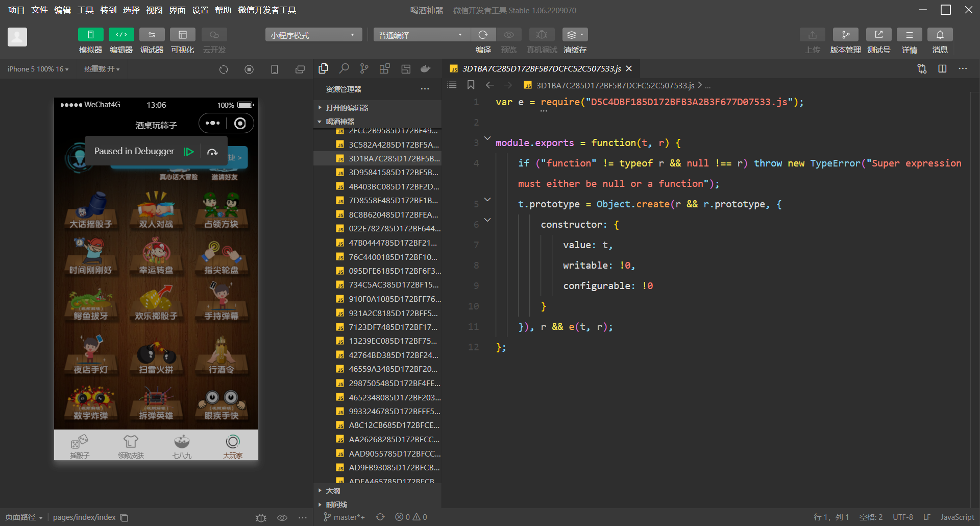Click the simulator phone device icon
The image size is (980, 526).
[275, 69]
